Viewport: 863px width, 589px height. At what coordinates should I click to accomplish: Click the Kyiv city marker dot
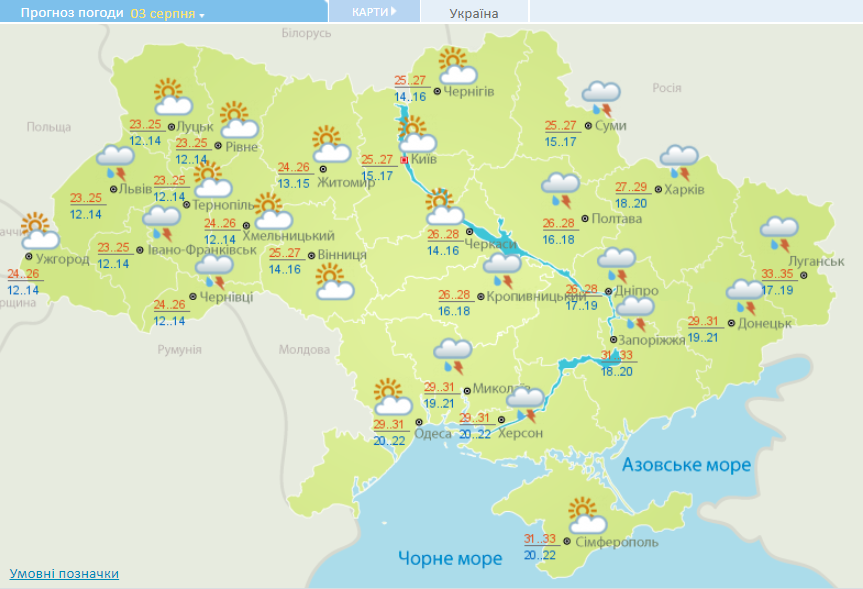click(403, 158)
